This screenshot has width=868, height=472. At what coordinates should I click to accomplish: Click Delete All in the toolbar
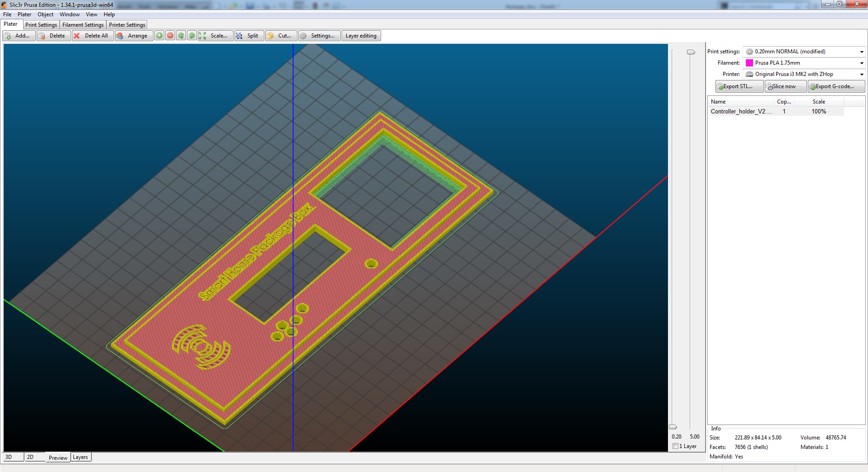pyautogui.click(x=93, y=36)
